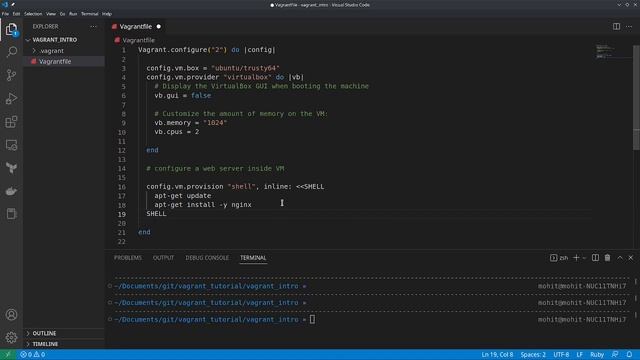This screenshot has width=640, height=360.
Task: Click the unsaved dot on Vagrantfile tab
Action: [159, 27]
